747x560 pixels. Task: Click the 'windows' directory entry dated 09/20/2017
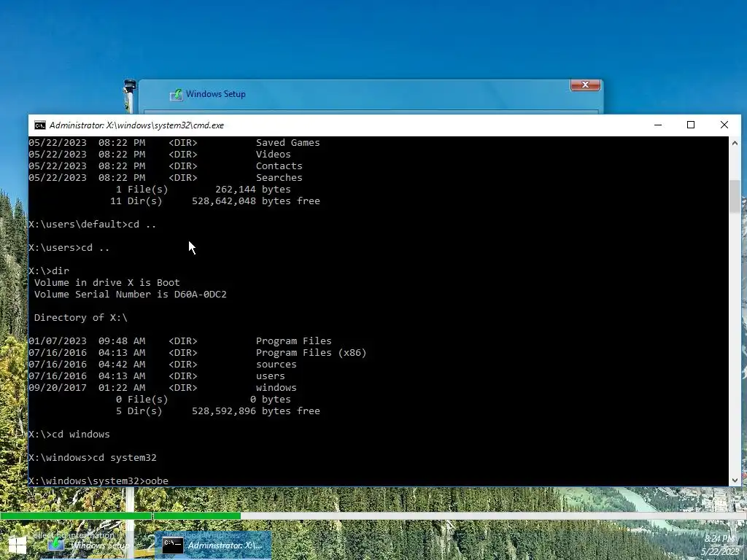click(x=276, y=388)
